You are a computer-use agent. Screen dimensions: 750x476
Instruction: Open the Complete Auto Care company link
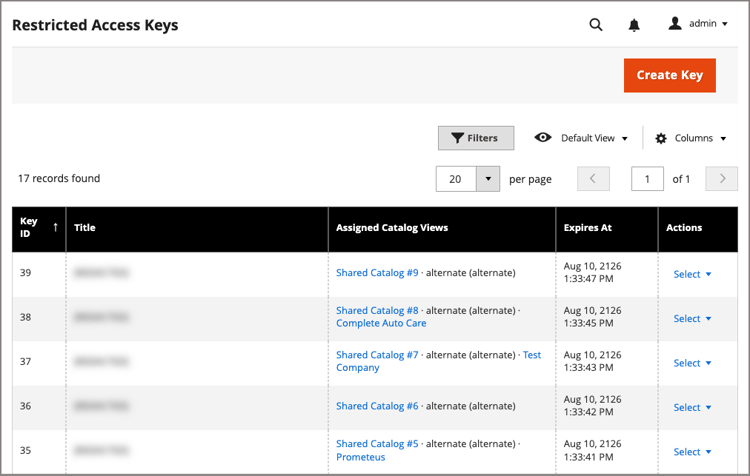(x=381, y=323)
